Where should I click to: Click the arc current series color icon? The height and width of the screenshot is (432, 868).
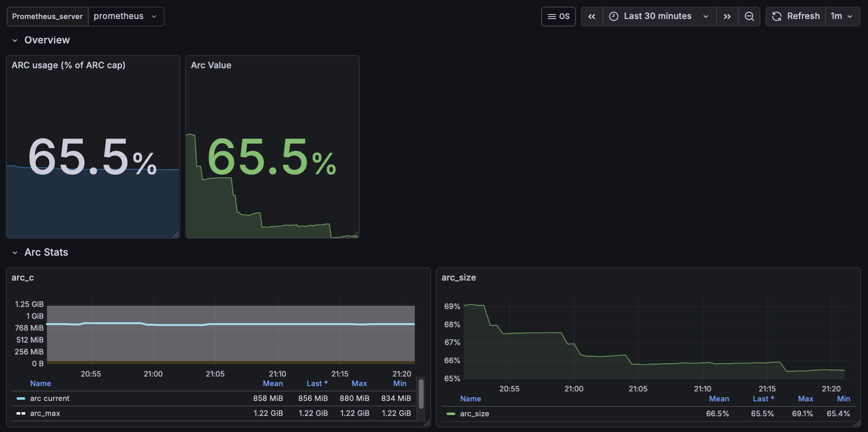(x=20, y=398)
